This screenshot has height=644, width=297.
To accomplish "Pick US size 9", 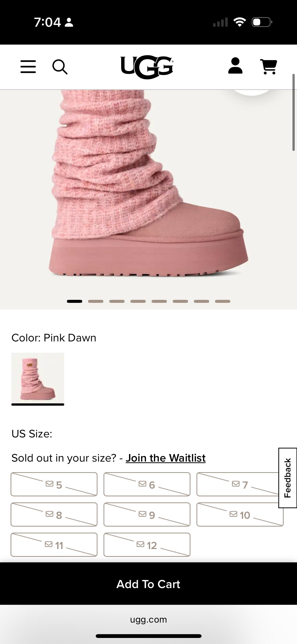I will pyautogui.click(x=147, y=514).
